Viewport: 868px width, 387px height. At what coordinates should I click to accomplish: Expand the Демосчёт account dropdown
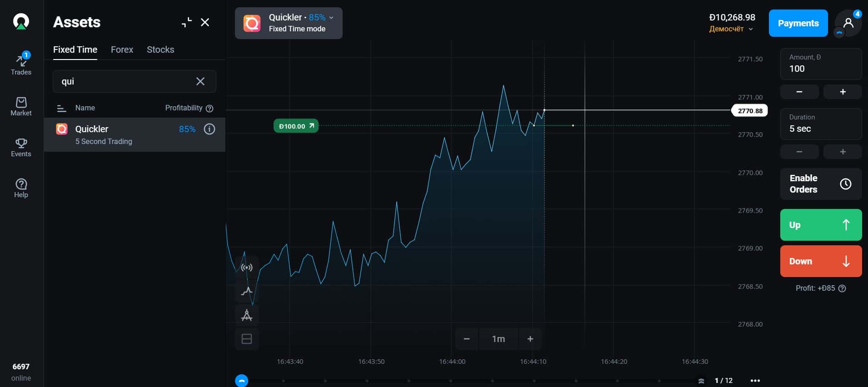coord(731,29)
